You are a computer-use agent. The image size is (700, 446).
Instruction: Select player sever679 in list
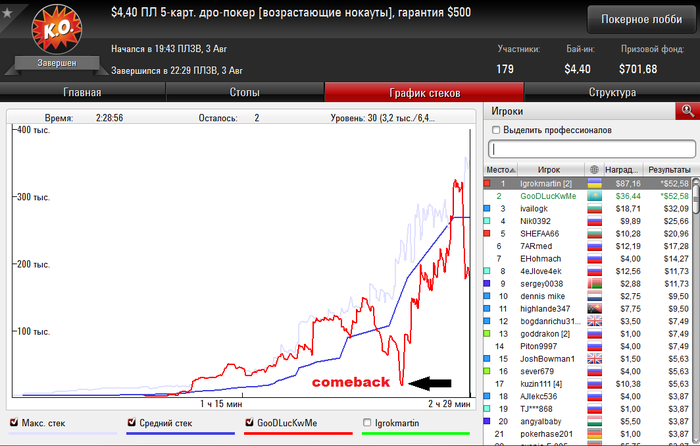coord(588,371)
